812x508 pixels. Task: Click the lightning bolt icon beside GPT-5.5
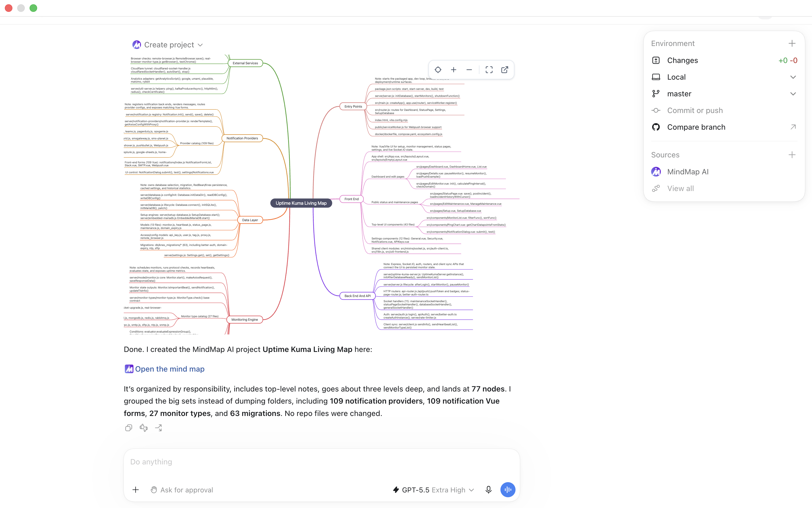click(x=396, y=490)
